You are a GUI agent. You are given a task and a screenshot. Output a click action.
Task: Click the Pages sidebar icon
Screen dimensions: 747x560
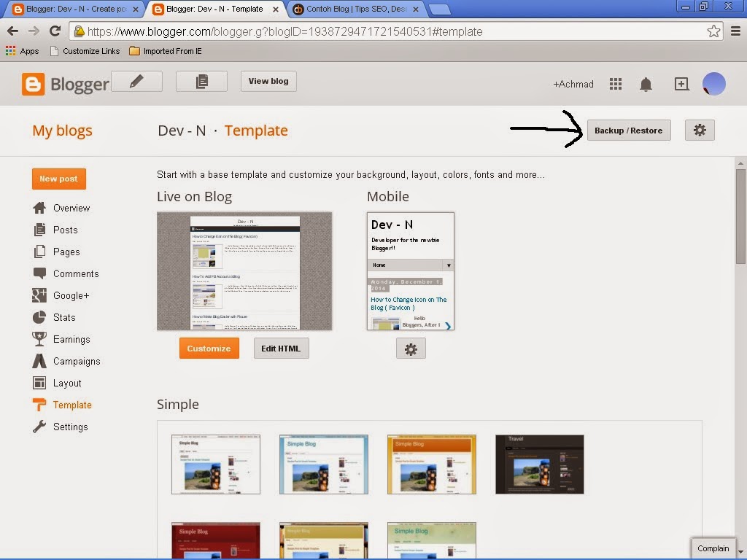point(39,252)
